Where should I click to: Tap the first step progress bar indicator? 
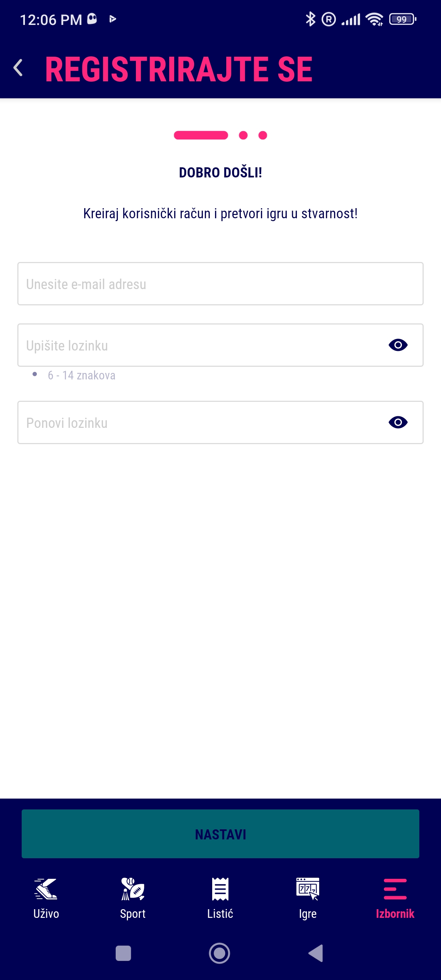point(201,136)
